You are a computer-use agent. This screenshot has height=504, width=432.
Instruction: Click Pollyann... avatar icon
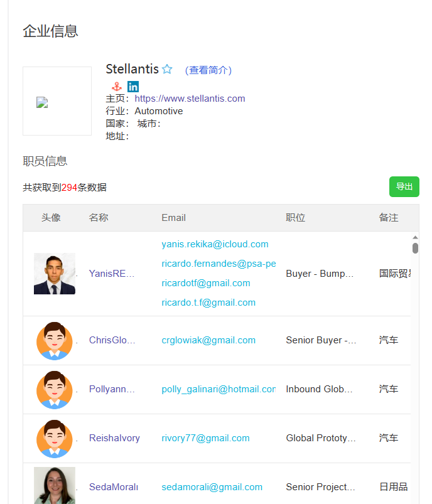click(55, 390)
